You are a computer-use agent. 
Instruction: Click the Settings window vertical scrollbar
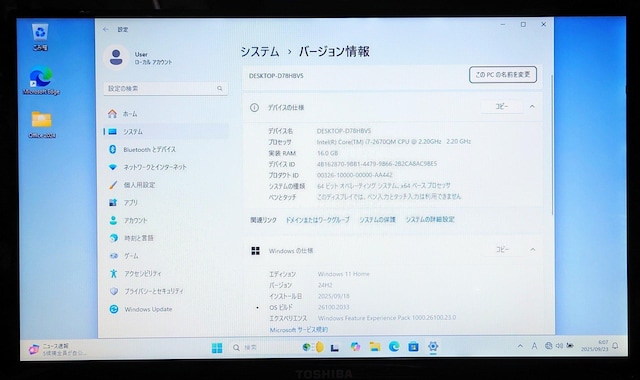point(552,145)
